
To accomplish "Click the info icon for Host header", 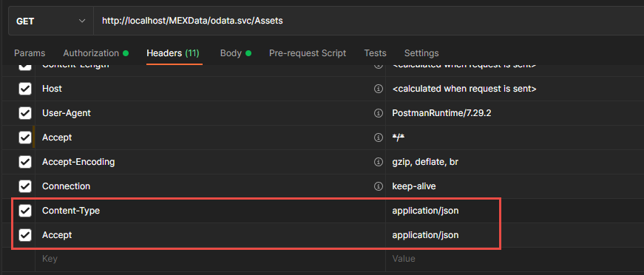I will (x=379, y=89).
